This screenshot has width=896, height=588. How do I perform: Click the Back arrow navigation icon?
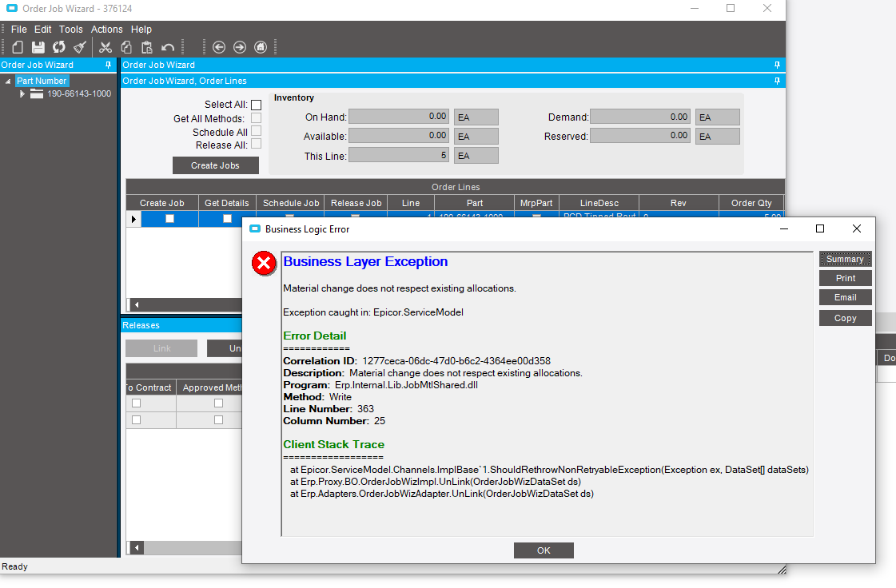click(219, 47)
